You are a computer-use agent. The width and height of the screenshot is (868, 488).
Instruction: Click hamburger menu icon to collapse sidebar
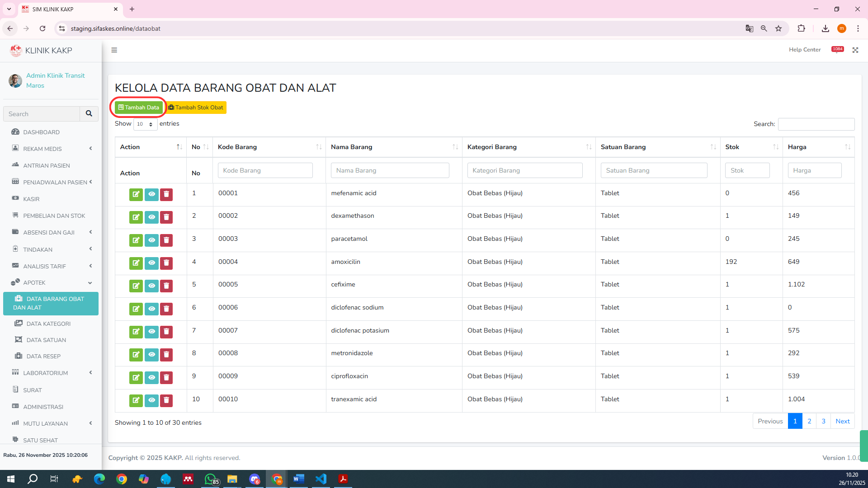click(114, 50)
